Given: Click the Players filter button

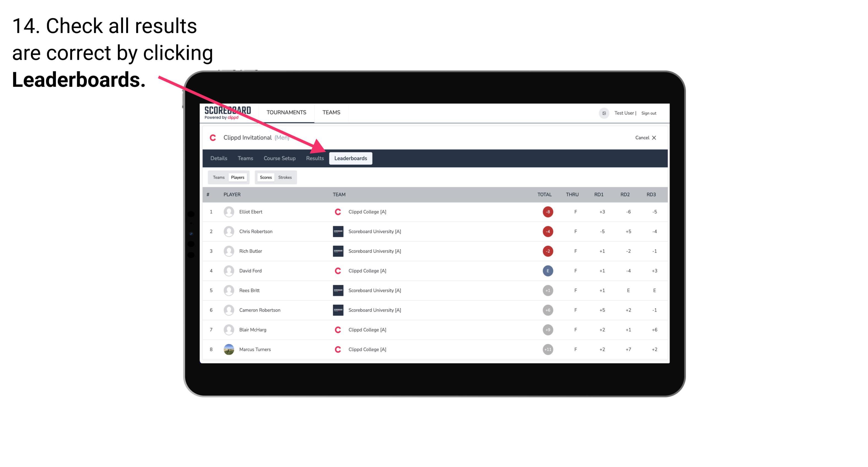Looking at the screenshot, I should coord(237,177).
